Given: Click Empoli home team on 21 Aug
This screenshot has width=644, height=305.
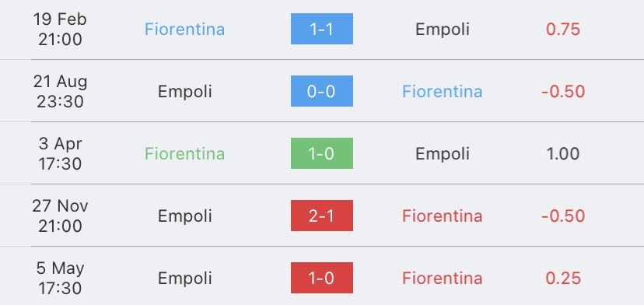Looking at the screenshot, I should tap(185, 91).
